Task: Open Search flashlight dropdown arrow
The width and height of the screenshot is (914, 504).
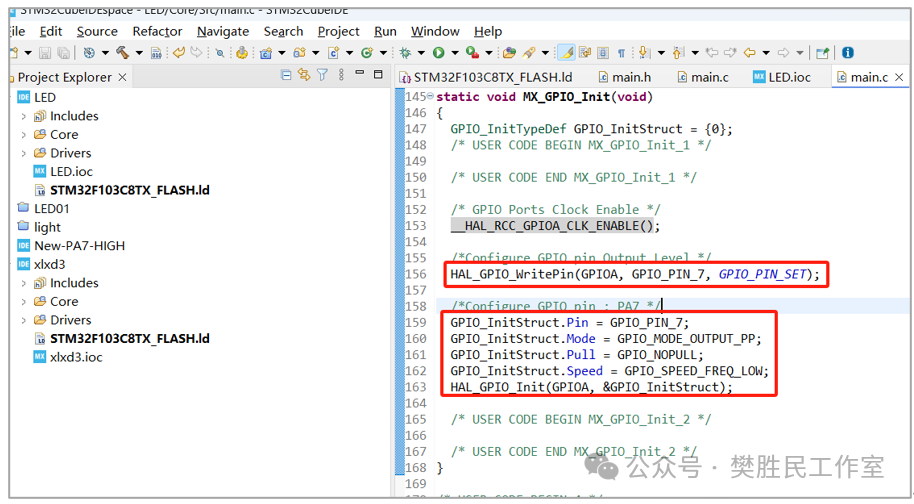Action: point(545,53)
